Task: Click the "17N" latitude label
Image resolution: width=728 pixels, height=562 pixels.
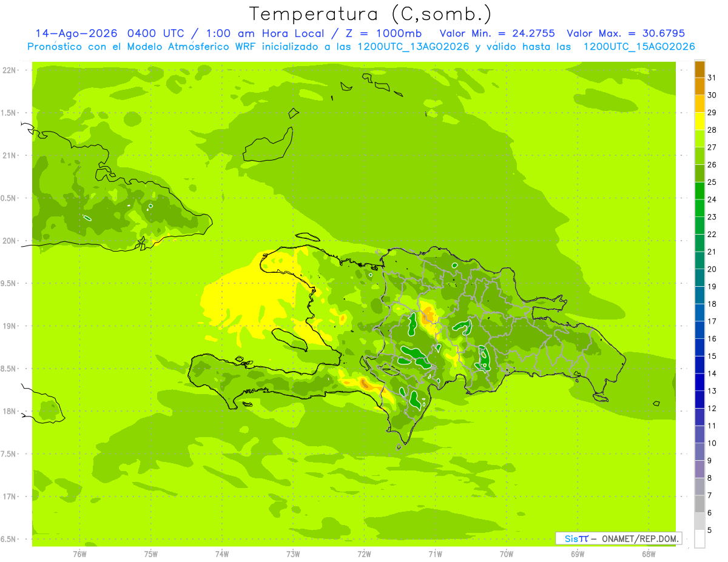Action: pyautogui.click(x=10, y=497)
